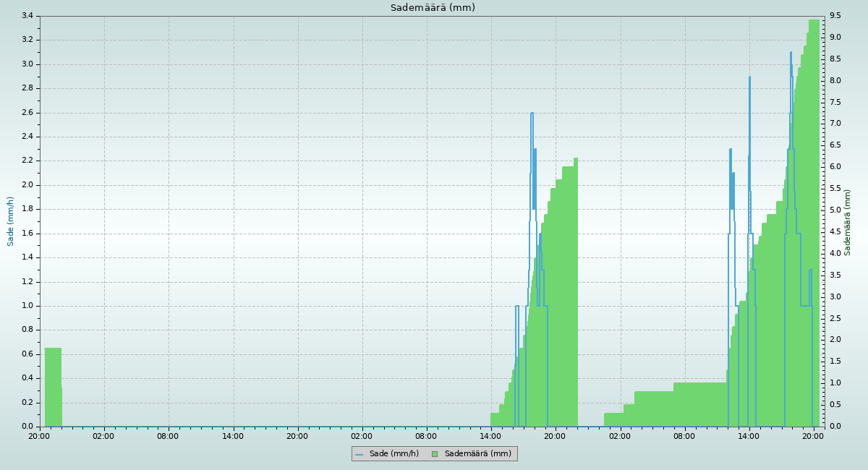This screenshot has width=868, height=470.
Task: Click the narrow blue spike reaching 2.9 mm/h
Action: click(749, 78)
